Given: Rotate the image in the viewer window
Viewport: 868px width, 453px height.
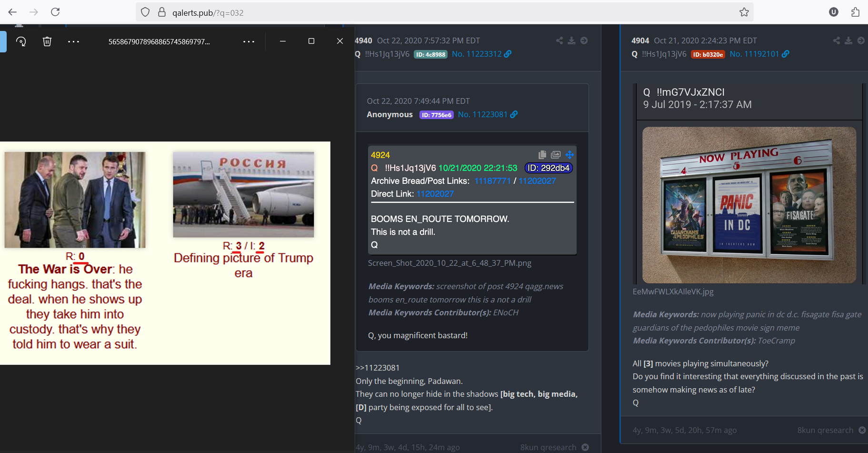Looking at the screenshot, I should 21,41.
